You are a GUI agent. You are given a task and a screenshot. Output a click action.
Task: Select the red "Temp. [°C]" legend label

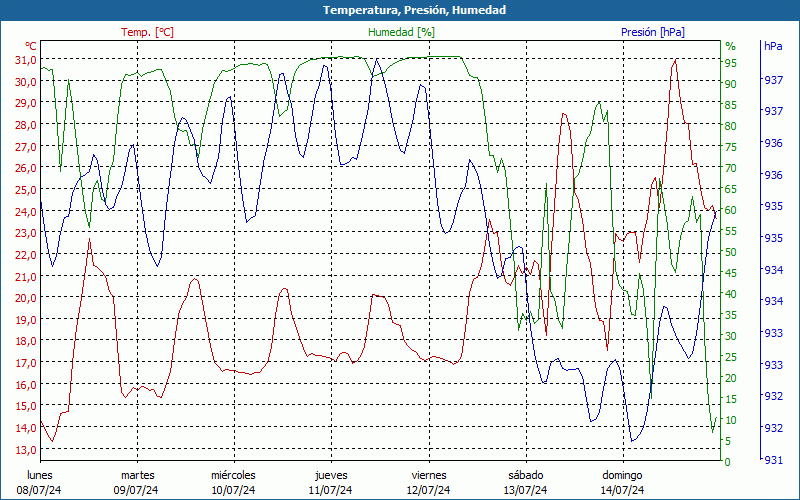[147, 32]
